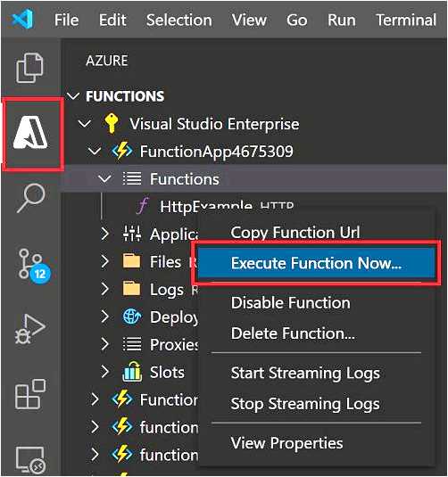Open the Search view in activity bar
448x477 pixels.
coord(30,199)
